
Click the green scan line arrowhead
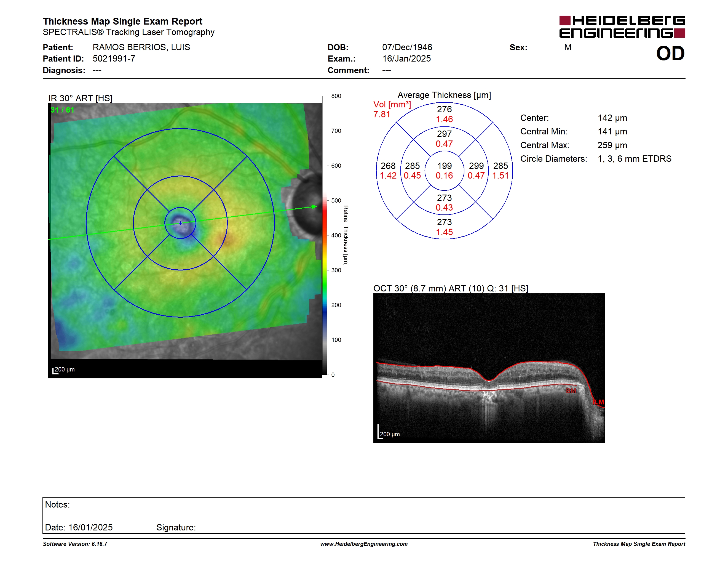[x=314, y=207]
